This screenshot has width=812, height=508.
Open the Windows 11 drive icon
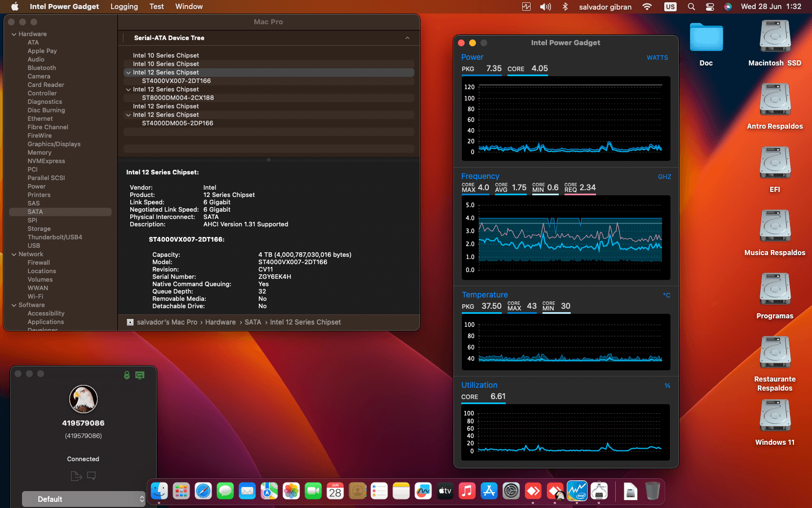point(775,416)
